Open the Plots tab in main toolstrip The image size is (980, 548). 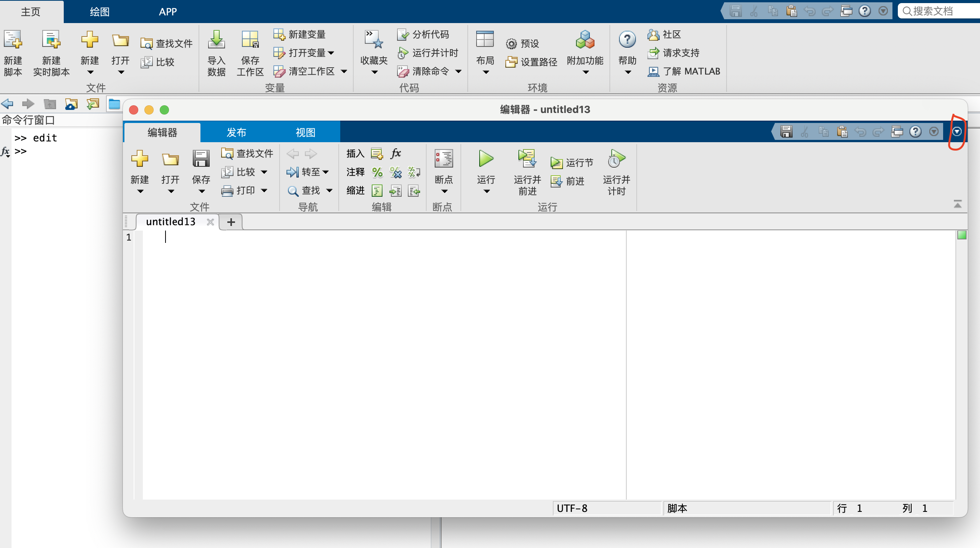(x=100, y=12)
